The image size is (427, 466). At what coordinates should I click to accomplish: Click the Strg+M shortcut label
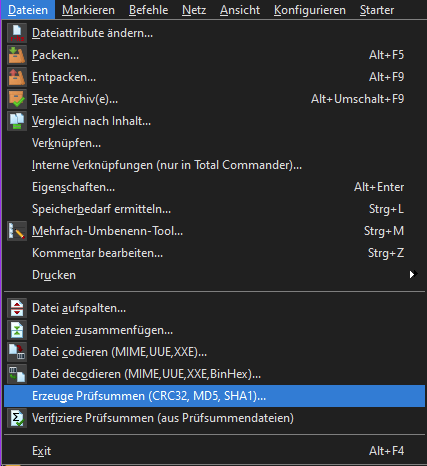click(x=384, y=231)
